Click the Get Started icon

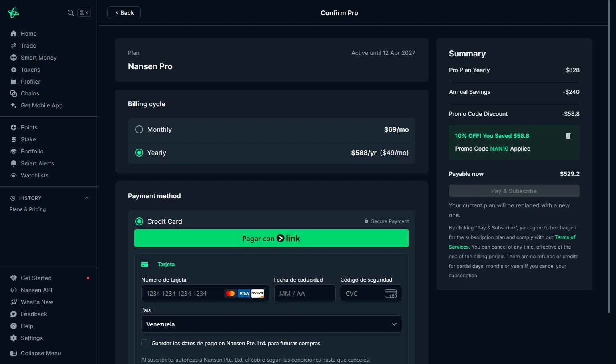[x=14, y=278]
